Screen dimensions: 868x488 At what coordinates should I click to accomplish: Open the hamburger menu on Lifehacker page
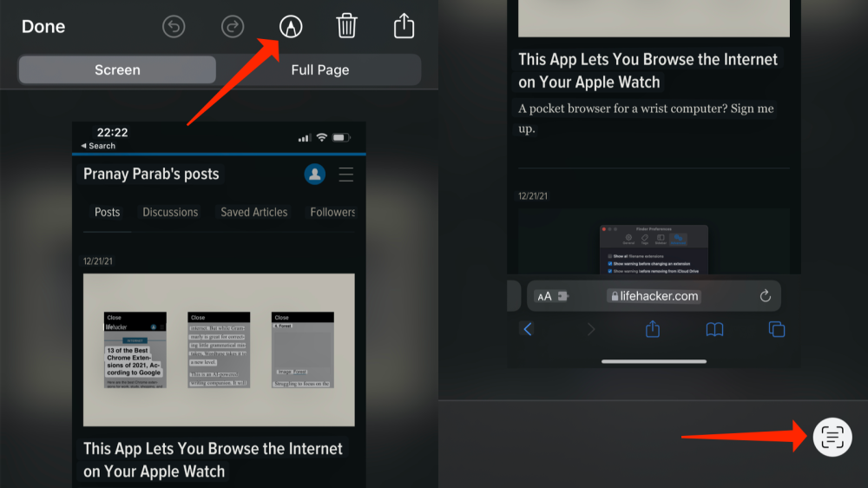[345, 175]
